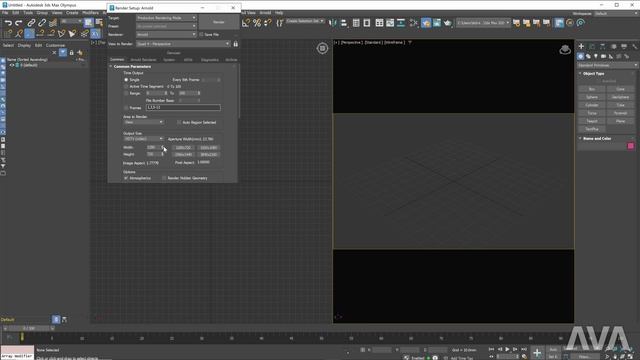Select the Link objects chain icon
The height and width of the screenshot is (360, 640).
tap(31, 23)
